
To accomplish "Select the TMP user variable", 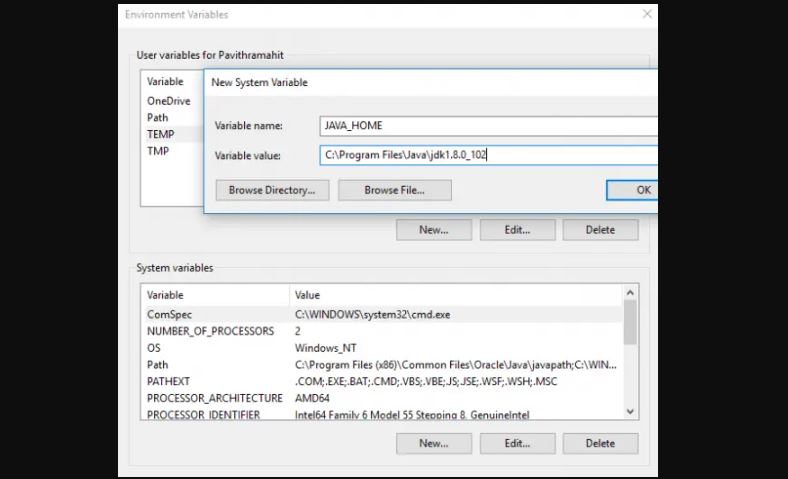I will tap(158, 151).
